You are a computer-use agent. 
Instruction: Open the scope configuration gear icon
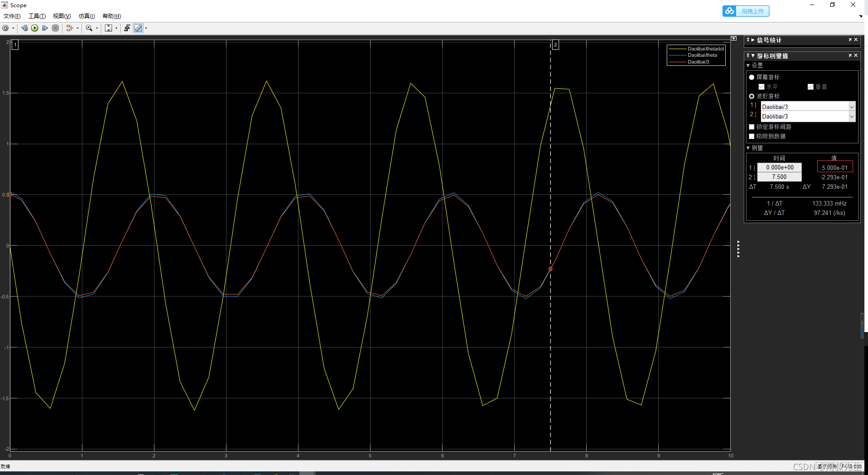[x=5, y=28]
